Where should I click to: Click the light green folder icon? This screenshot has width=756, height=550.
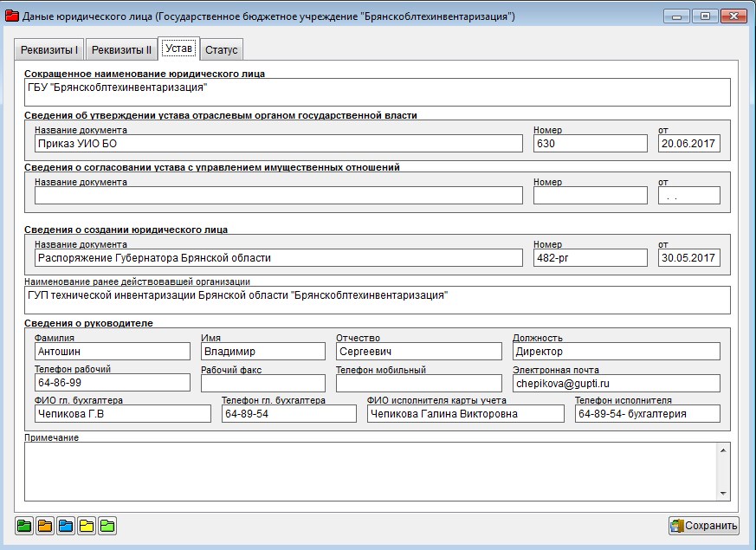107,526
